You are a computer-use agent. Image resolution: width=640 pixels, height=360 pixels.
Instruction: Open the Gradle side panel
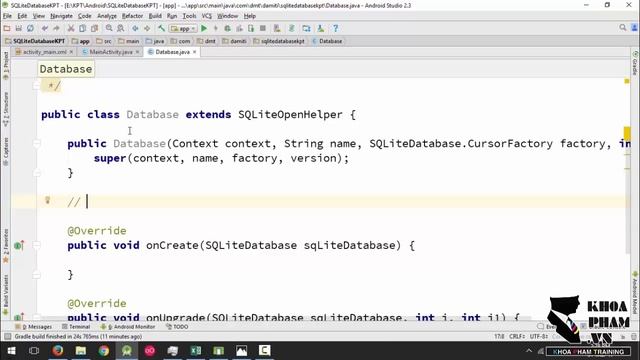point(635,63)
